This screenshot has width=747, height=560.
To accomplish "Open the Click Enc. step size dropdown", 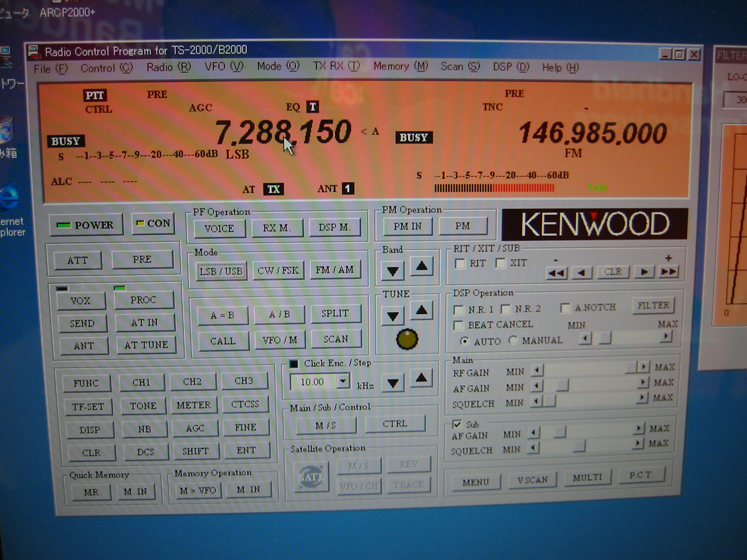I will (343, 381).
